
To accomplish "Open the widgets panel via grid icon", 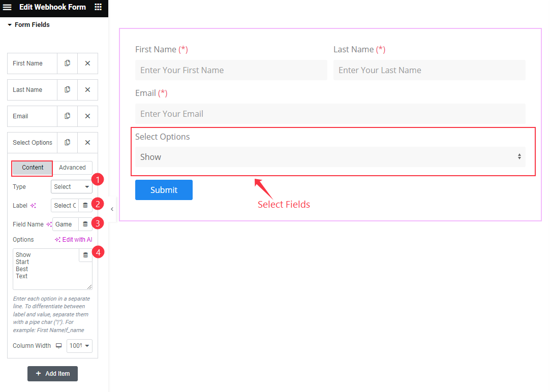I will [98, 7].
